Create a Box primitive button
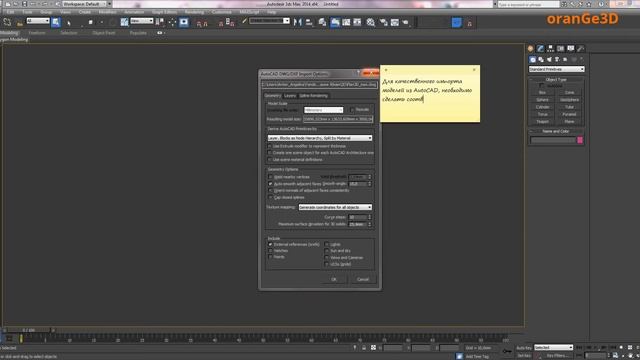 [x=542, y=93]
